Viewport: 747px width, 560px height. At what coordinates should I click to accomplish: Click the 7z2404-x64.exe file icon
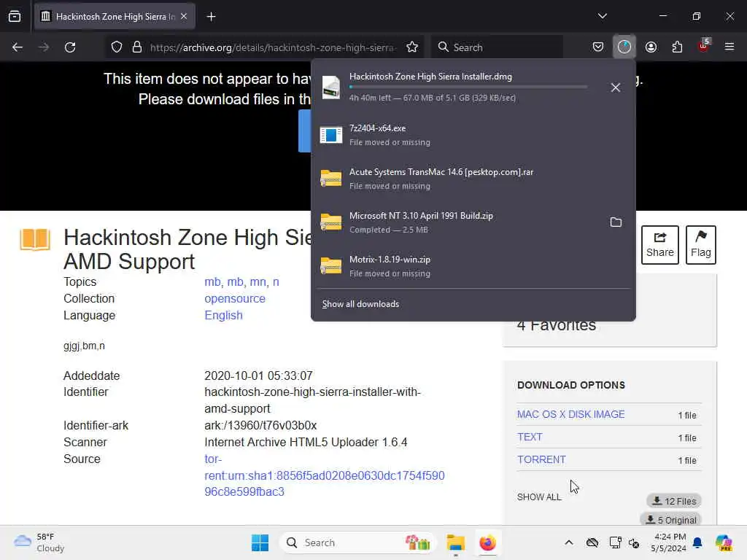331,135
